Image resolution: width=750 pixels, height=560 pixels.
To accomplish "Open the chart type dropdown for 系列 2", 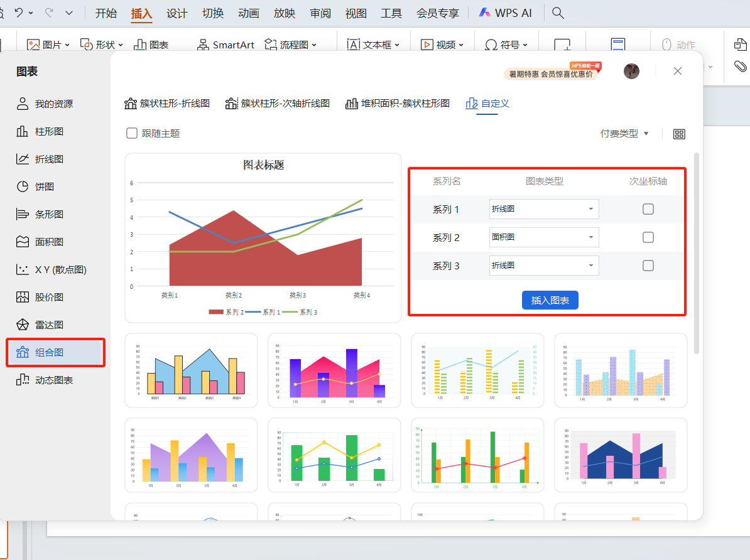I will tap(544, 237).
